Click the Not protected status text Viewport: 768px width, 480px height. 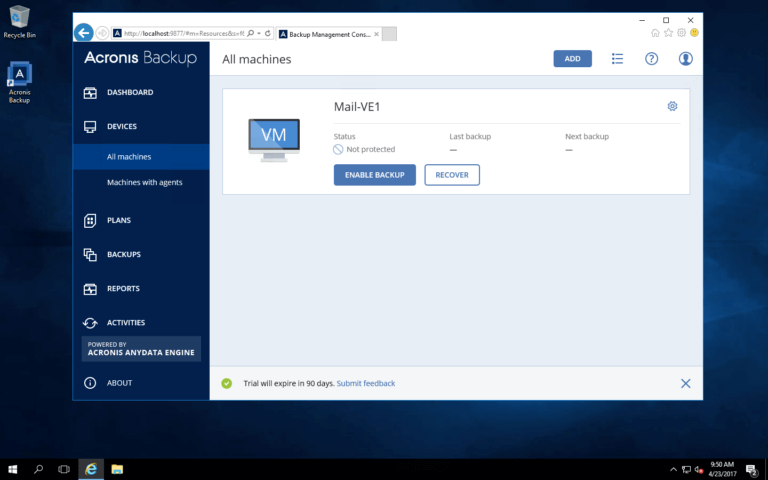pyautogui.click(x=371, y=149)
